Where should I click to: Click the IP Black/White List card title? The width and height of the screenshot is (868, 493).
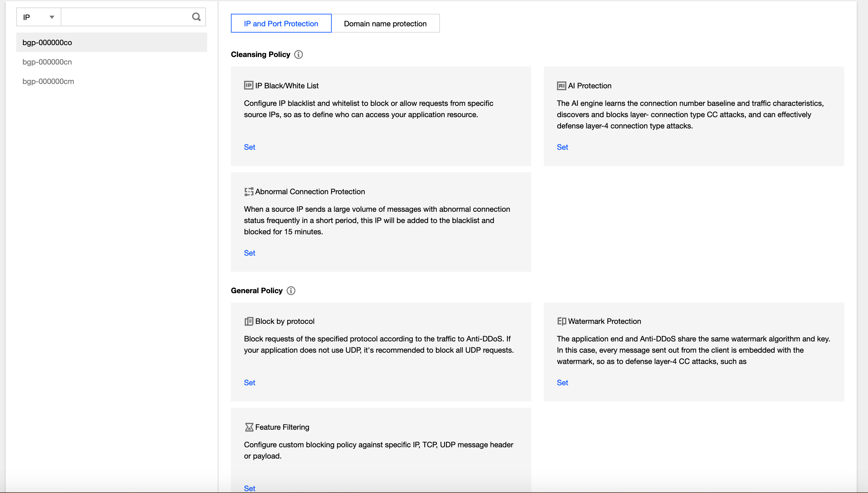(x=287, y=86)
